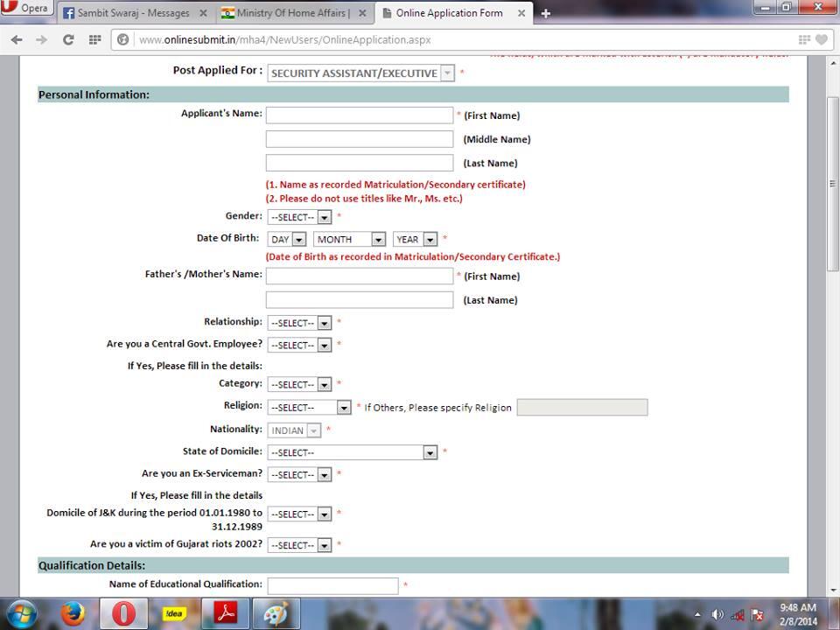Open the Date of Birth DAY dropdown
The image size is (840, 630).
[287, 239]
